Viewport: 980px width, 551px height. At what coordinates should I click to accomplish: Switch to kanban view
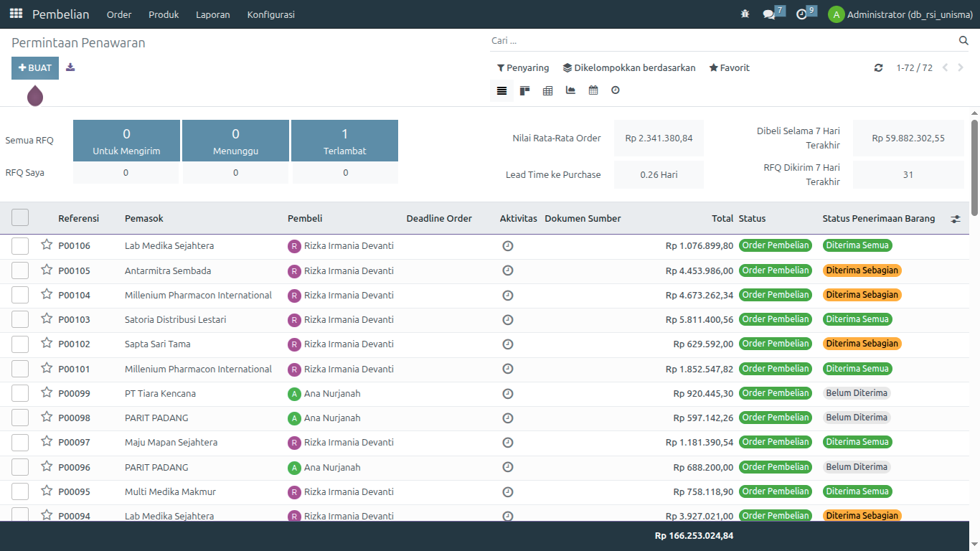pos(525,90)
